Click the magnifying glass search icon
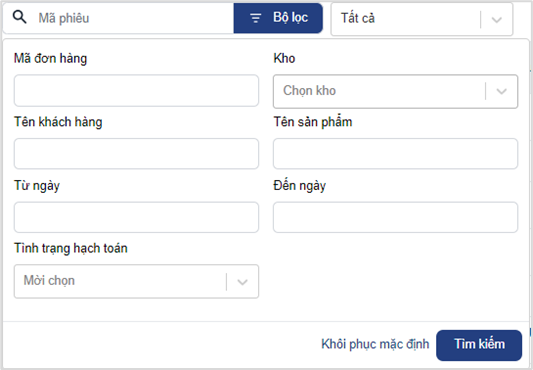 click(20, 17)
